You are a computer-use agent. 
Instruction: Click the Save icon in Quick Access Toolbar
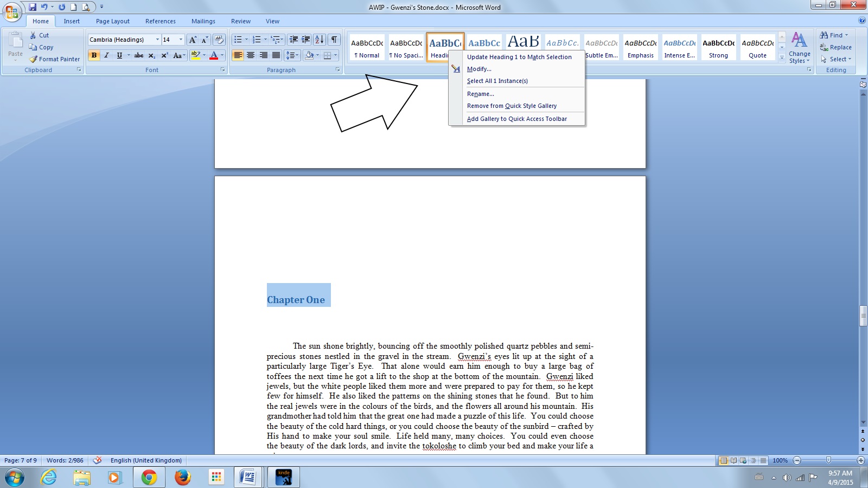click(x=33, y=7)
